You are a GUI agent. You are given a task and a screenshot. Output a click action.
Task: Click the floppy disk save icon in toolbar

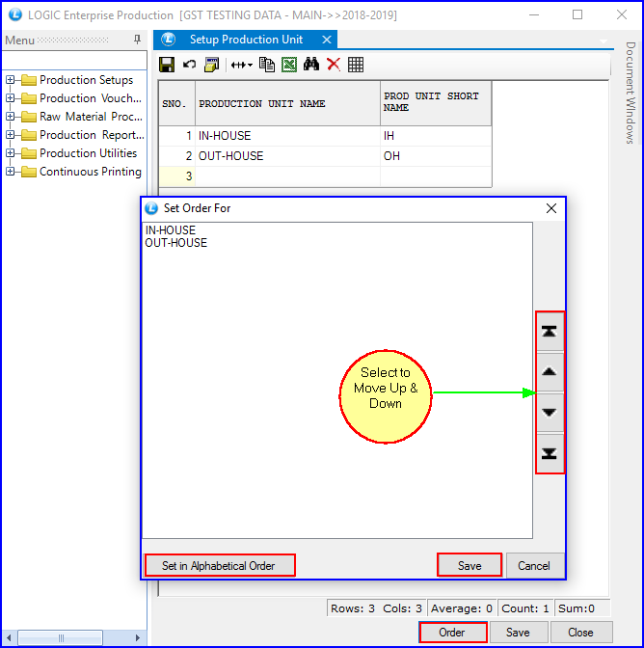click(167, 65)
